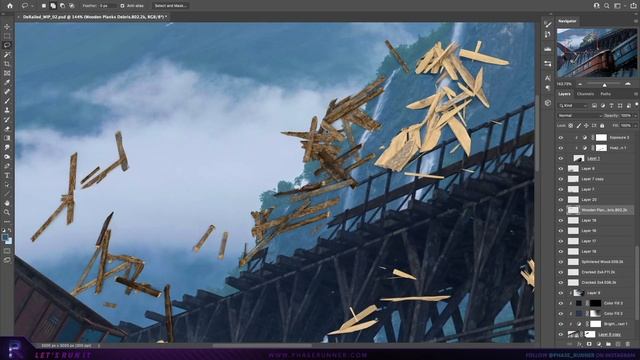Open the Navigator panel options menu

635,21
